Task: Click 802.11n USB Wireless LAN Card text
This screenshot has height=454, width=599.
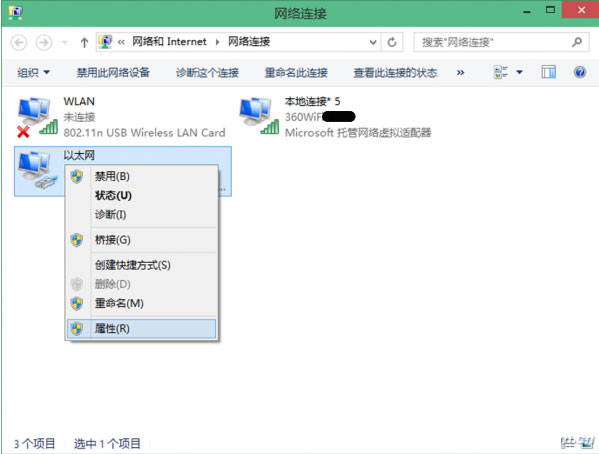Action: tap(144, 133)
